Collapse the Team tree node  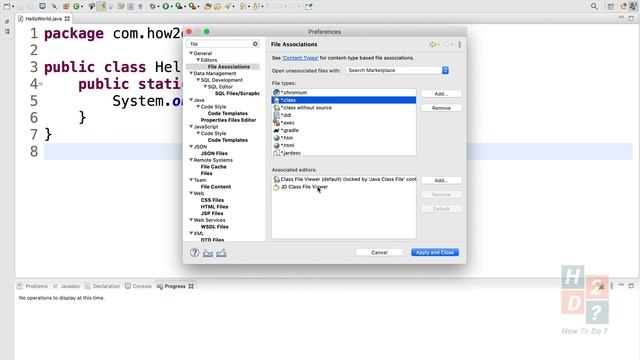tap(191, 180)
